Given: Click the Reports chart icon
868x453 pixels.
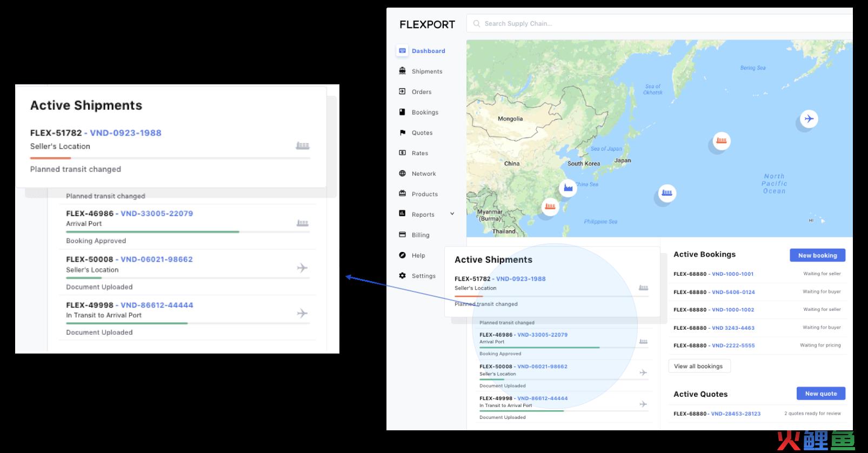Looking at the screenshot, I should (402, 214).
